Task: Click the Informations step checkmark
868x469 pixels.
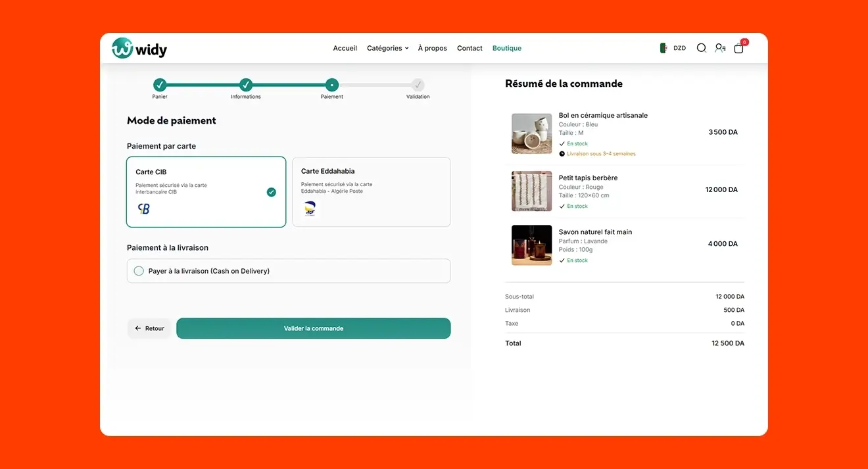Action: pyautogui.click(x=246, y=85)
